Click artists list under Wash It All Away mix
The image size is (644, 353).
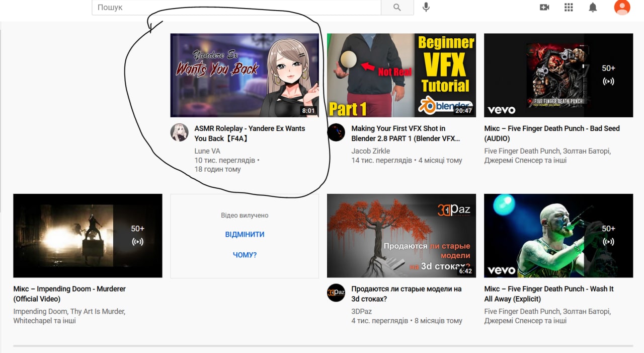tap(547, 316)
